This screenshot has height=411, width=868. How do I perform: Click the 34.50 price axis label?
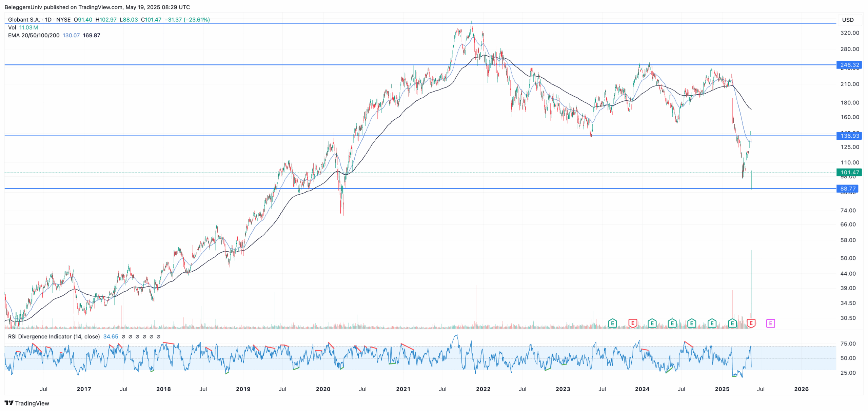(x=848, y=303)
